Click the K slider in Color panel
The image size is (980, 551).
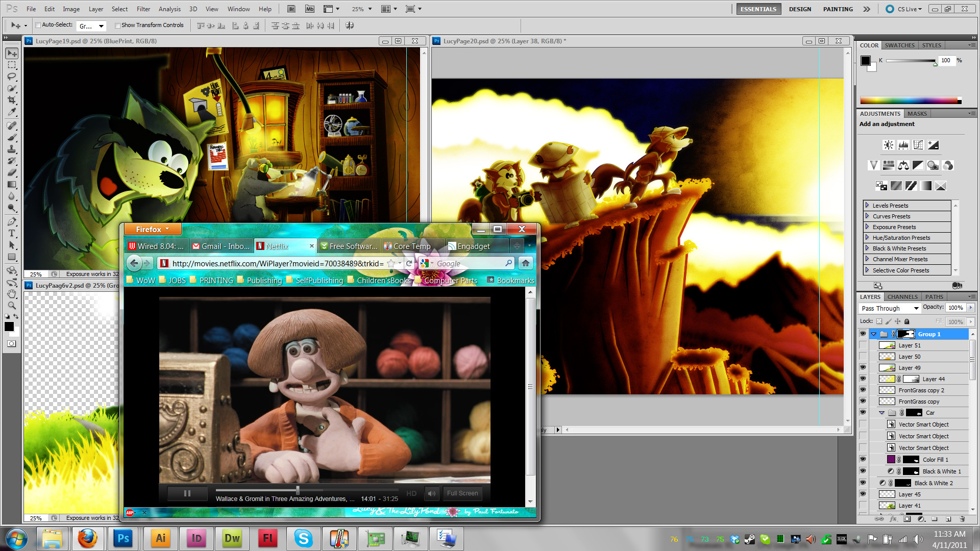(911, 61)
